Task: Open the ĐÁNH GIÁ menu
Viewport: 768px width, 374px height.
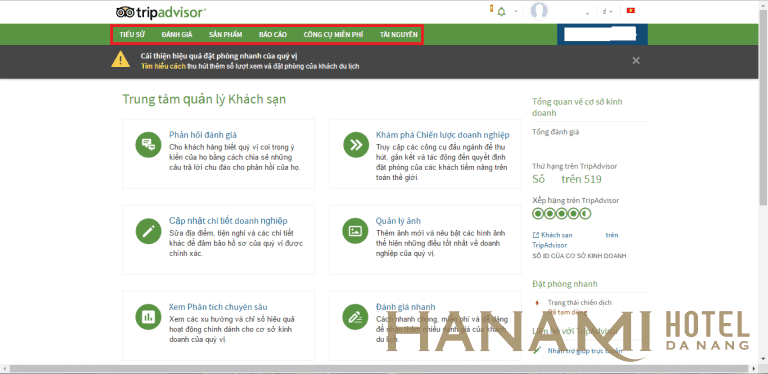Action: click(177, 35)
